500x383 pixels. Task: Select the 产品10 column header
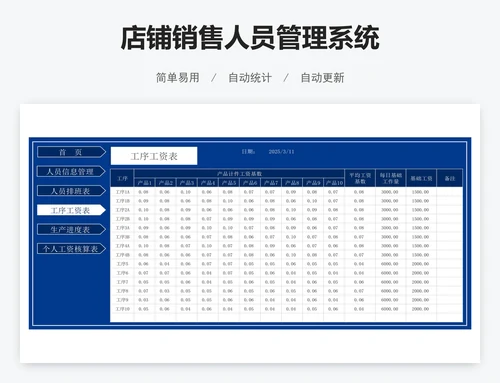pyautogui.click(x=334, y=183)
